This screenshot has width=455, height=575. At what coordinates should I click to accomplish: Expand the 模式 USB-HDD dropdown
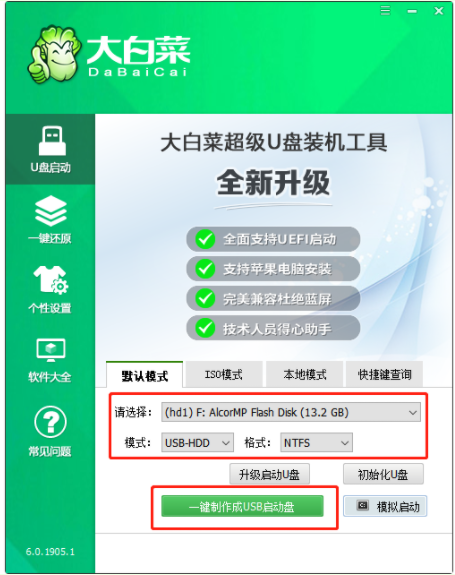coord(197,443)
